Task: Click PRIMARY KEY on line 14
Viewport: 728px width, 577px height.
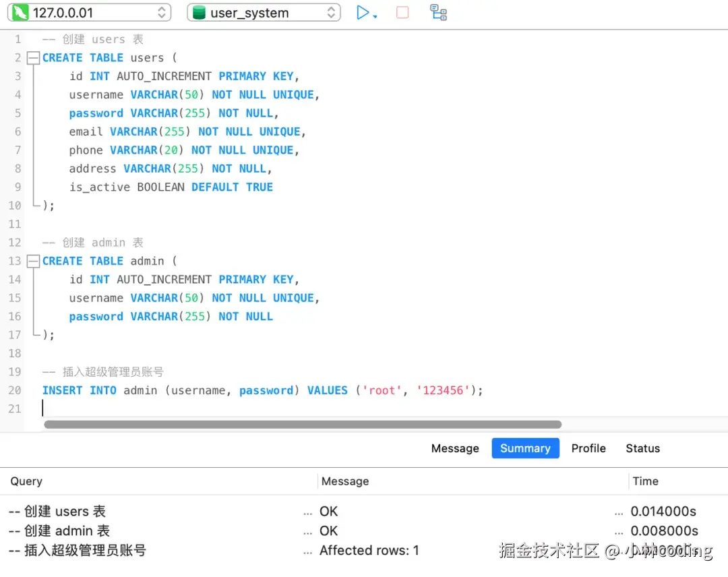Action: pos(256,280)
